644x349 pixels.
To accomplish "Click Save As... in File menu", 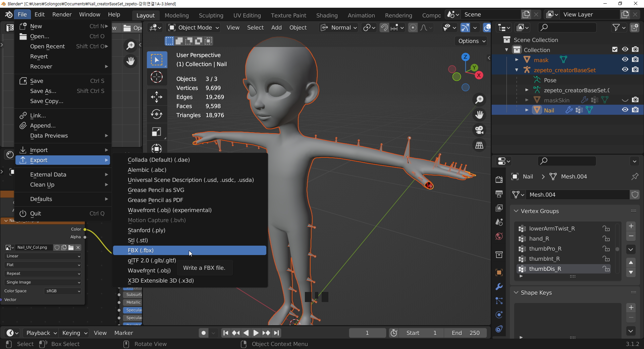I will 63,91.
